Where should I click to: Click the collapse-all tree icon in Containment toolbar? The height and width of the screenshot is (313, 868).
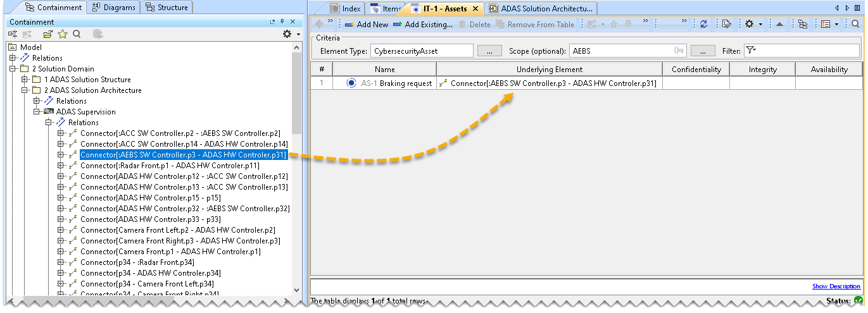click(13, 34)
